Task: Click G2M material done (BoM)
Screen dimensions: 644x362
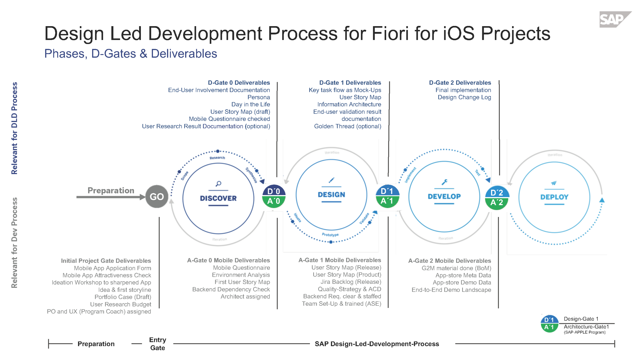Action: (x=456, y=268)
